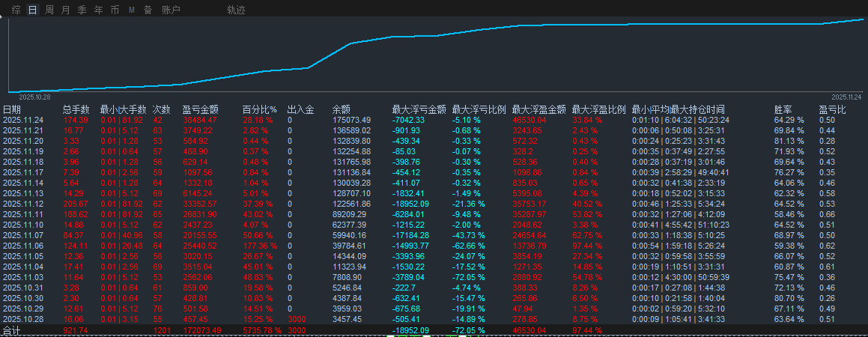Click the 胜率 win rate column header

click(x=783, y=109)
